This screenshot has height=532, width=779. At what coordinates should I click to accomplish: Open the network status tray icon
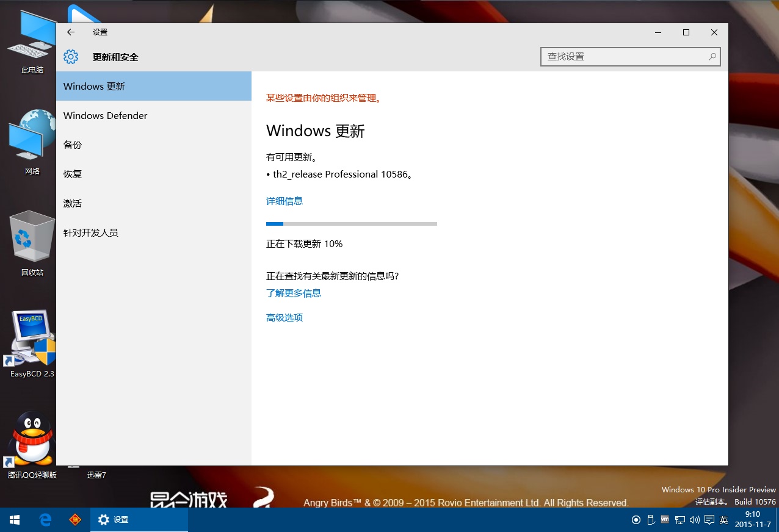point(679,520)
